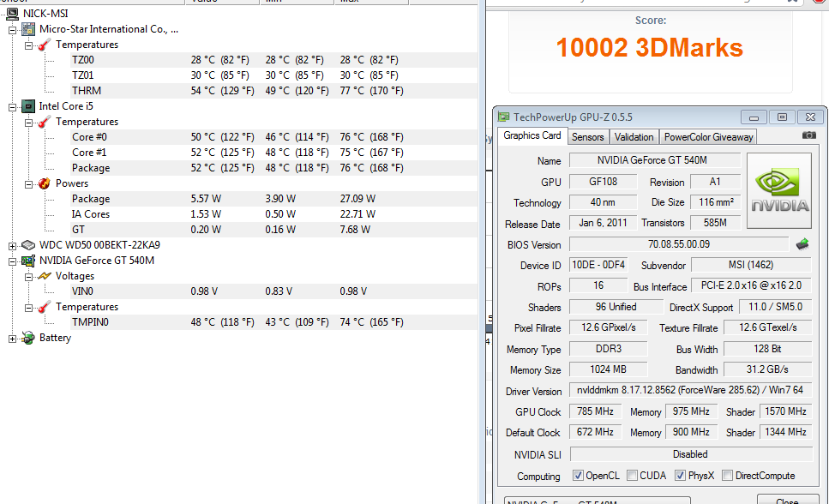
Task: Click the Memory Size value "1024 MB"
Action: 608,369
